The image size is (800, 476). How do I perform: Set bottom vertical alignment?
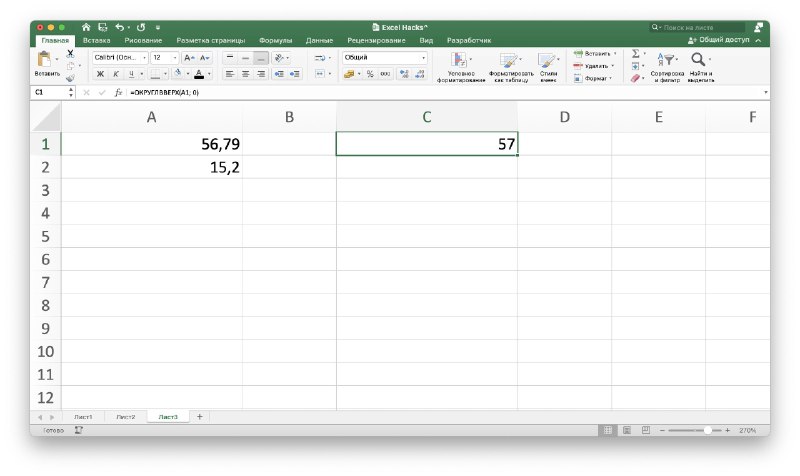click(x=261, y=58)
